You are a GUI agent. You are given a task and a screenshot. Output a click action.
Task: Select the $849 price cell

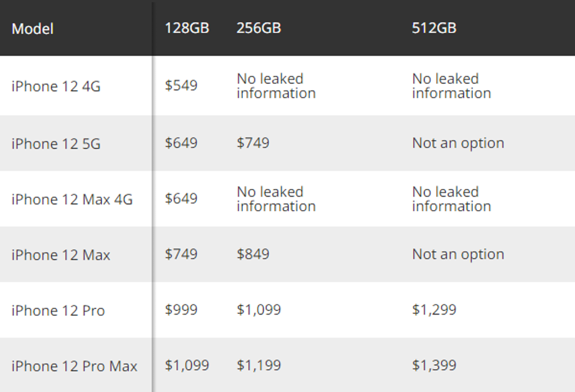point(253,254)
